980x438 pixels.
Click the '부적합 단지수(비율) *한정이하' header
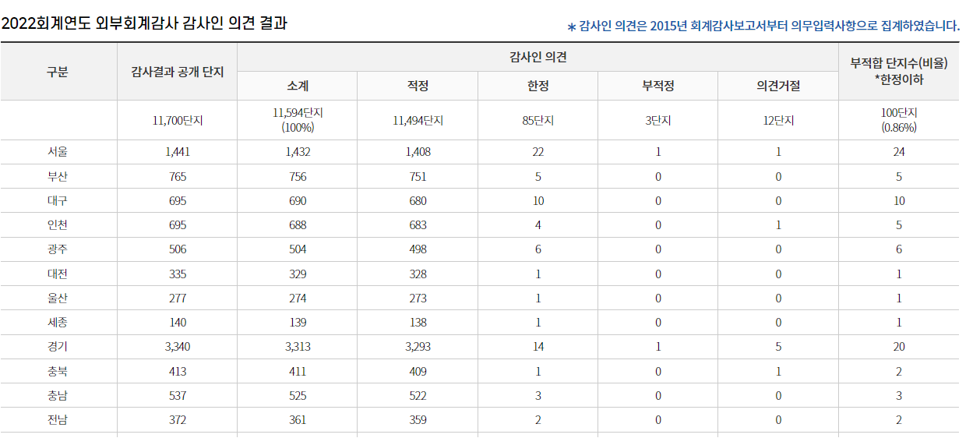pos(899,72)
